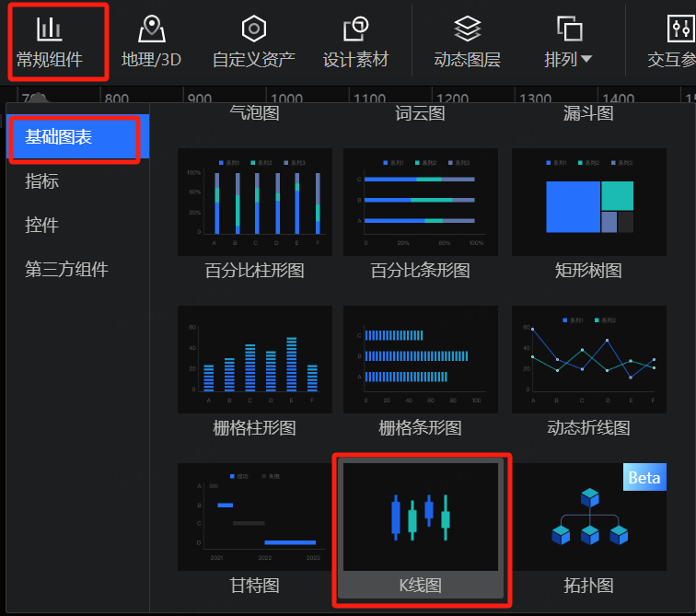Image resolution: width=696 pixels, height=616 pixels.
Task: Click the 动态图层 layers icon
Action: coord(467,30)
